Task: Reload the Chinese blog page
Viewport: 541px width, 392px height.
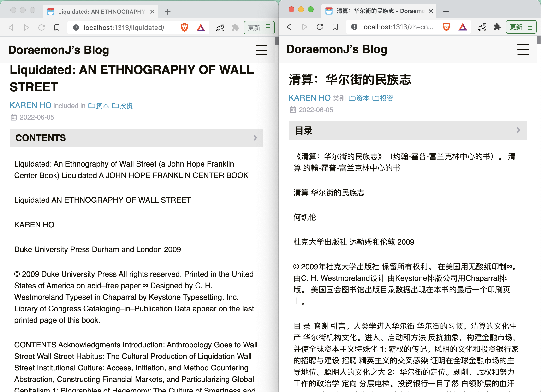Action: pos(319,27)
